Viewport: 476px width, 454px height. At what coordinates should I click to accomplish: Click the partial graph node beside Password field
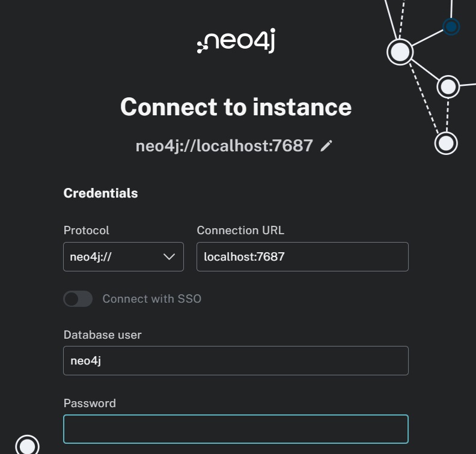27,445
